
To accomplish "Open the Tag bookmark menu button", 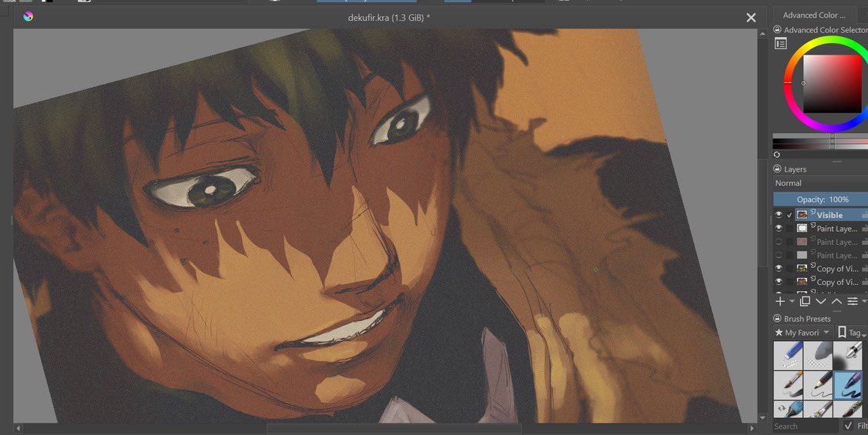I will click(851, 333).
